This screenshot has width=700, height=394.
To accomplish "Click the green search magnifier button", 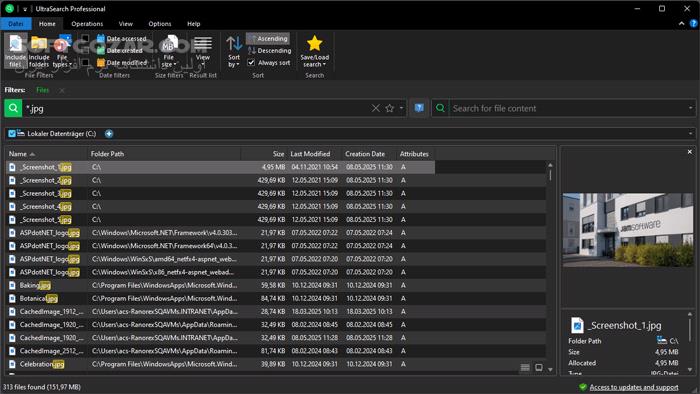I will [x=13, y=108].
